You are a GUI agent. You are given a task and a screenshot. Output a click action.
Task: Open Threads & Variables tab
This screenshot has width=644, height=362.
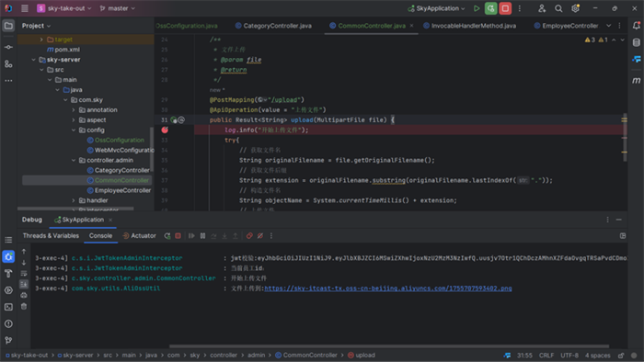pos(51,236)
